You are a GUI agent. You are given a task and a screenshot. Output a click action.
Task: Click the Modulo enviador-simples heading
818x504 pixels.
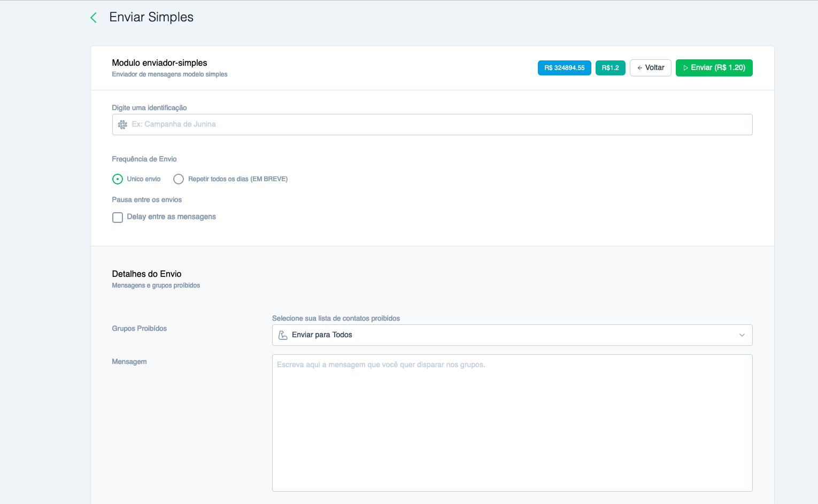point(159,63)
